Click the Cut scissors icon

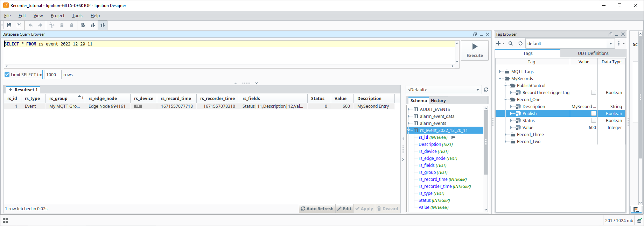(x=52, y=25)
